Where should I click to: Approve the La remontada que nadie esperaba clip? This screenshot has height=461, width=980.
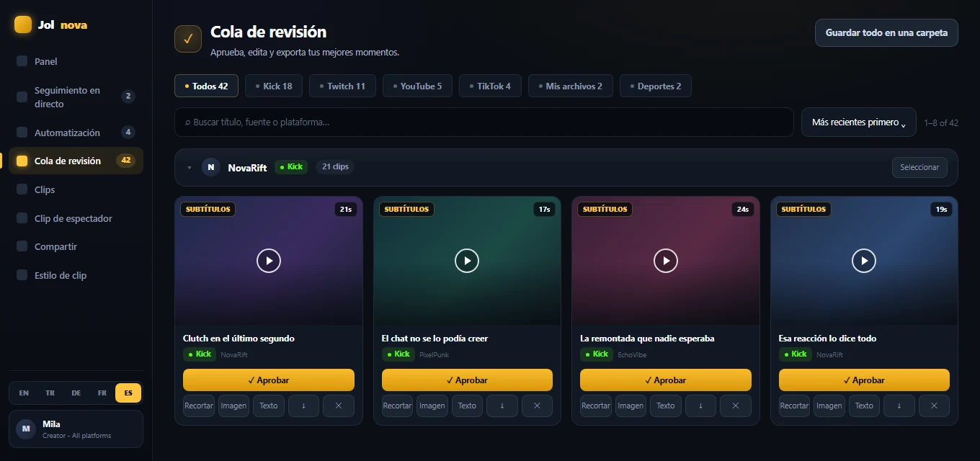point(666,380)
